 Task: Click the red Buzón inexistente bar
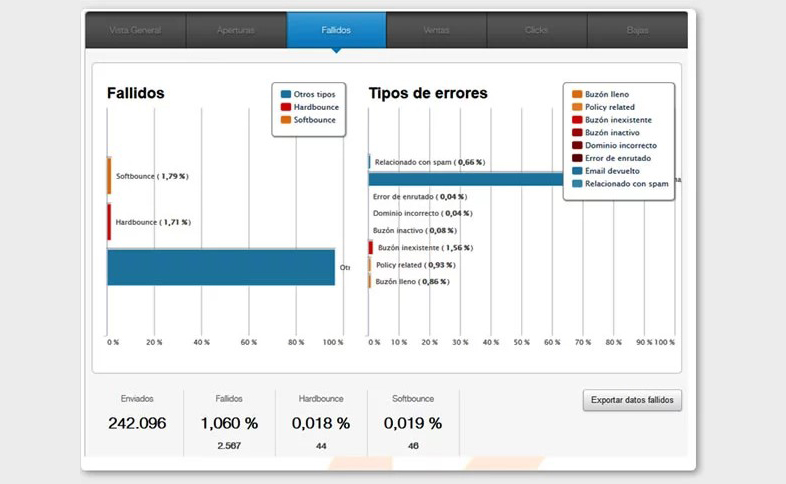pyautogui.click(x=370, y=248)
